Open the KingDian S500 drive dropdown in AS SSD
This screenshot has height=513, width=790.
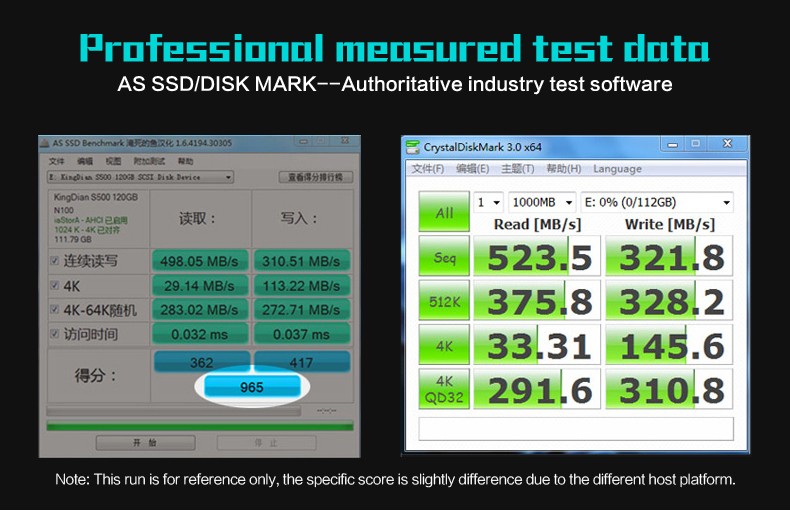pyautogui.click(x=140, y=177)
